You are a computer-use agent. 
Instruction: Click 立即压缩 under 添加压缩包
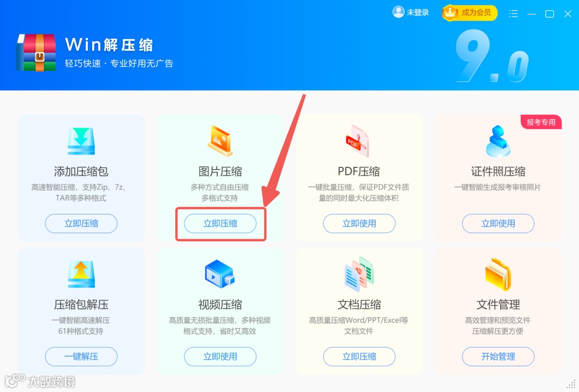pyautogui.click(x=81, y=223)
